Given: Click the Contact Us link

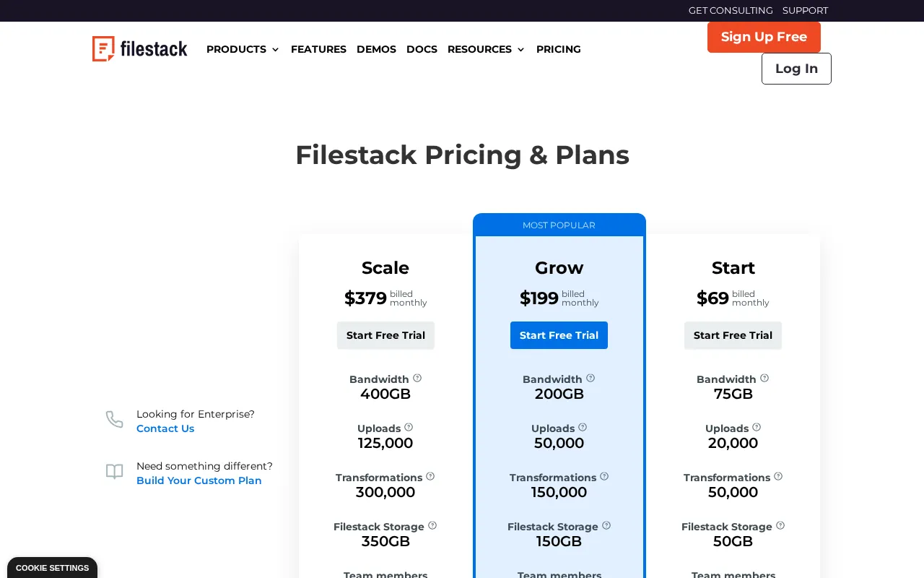Looking at the screenshot, I should [x=165, y=428].
